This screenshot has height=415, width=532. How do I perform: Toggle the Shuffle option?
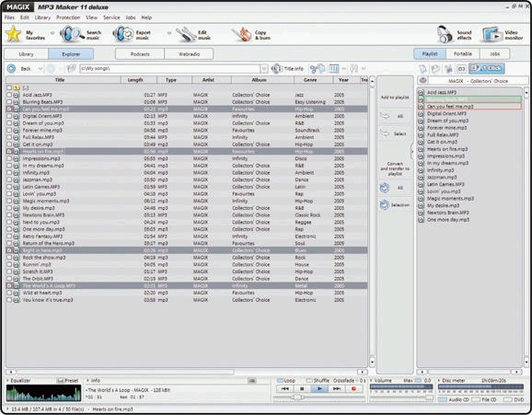(309, 380)
